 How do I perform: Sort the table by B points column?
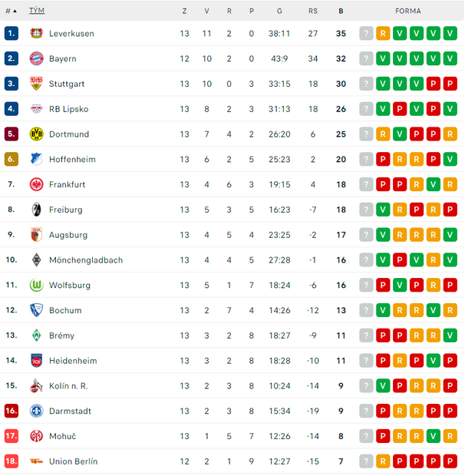coord(341,11)
